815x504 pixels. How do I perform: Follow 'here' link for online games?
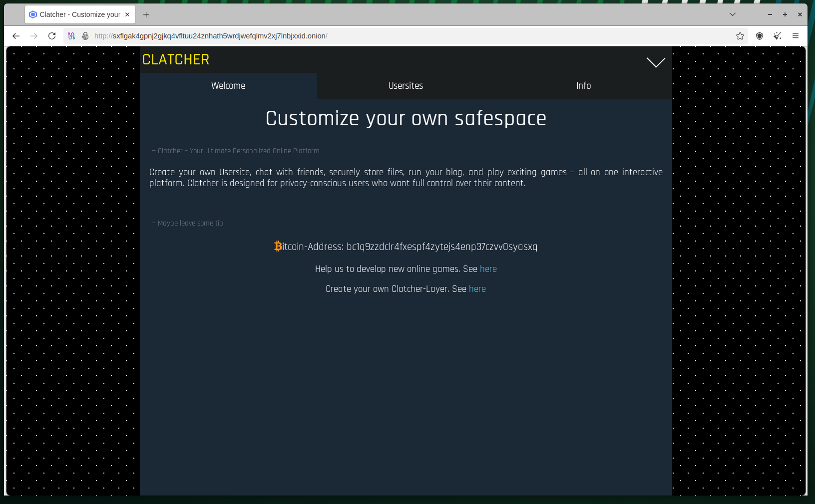[x=488, y=269]
